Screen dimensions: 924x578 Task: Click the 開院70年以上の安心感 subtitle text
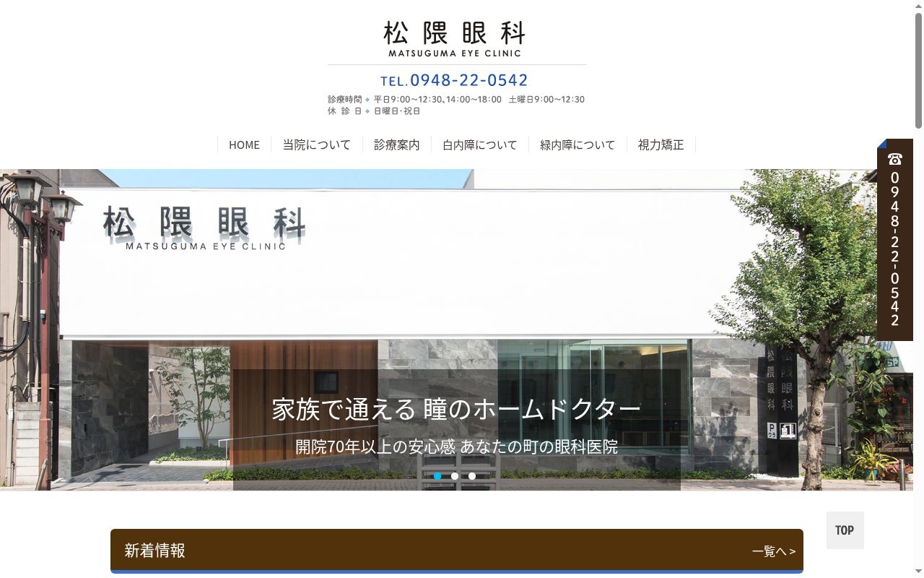tap(456, 447)
